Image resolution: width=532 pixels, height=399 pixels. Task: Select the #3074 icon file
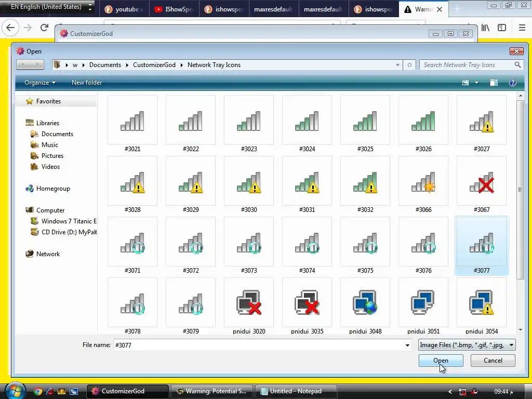point(307,245)
